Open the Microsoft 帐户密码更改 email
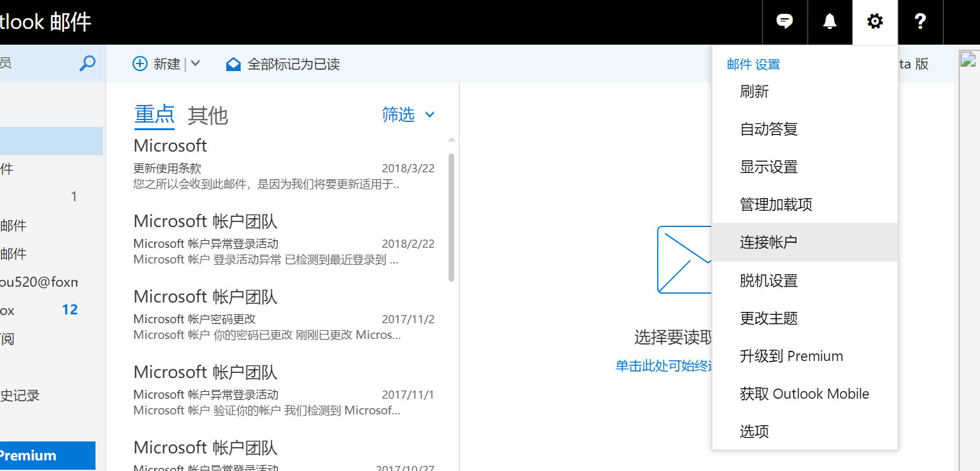This screenshot has width=980, height=471. (x=284, y=314)
